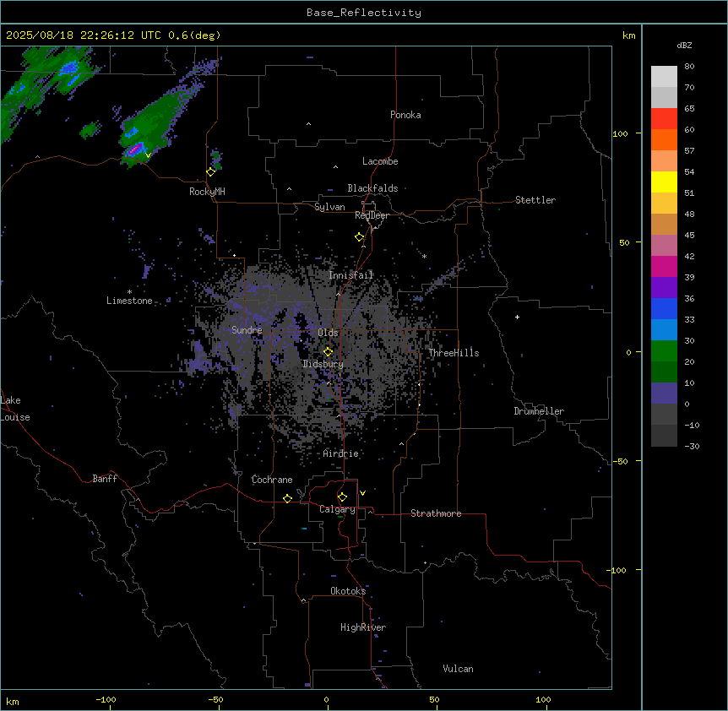Click the white asterisk above Limestone label
The height and width of the screenshot is (711, 728).
(x=129, y=292)
